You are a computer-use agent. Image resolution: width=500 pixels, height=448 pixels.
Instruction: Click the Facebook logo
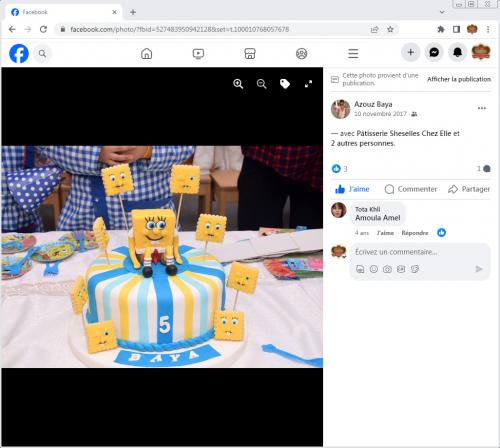[x=19, y=53]
